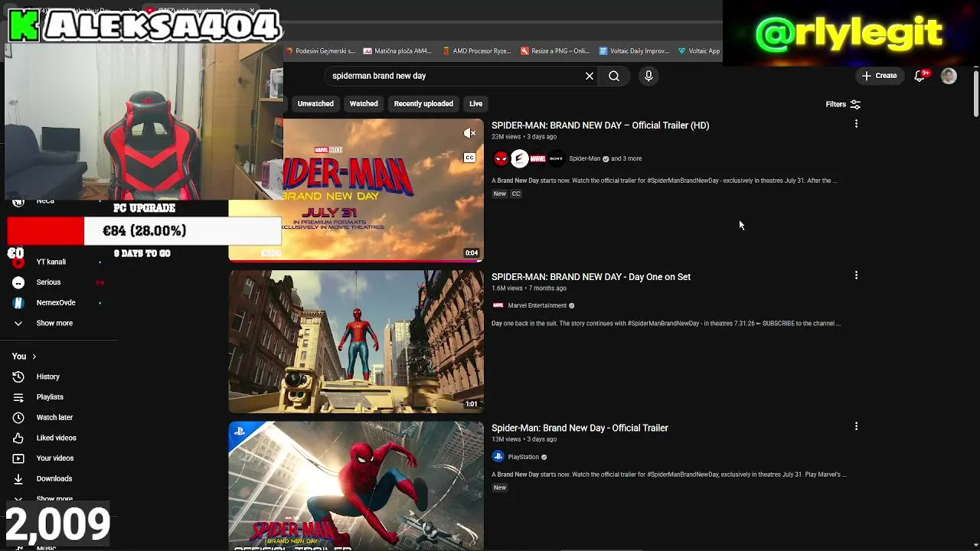Image resolution: width=980 pixels, height=551 pixels.
Task: Select the Unwatched filter chip
Action: pos(315,103)
